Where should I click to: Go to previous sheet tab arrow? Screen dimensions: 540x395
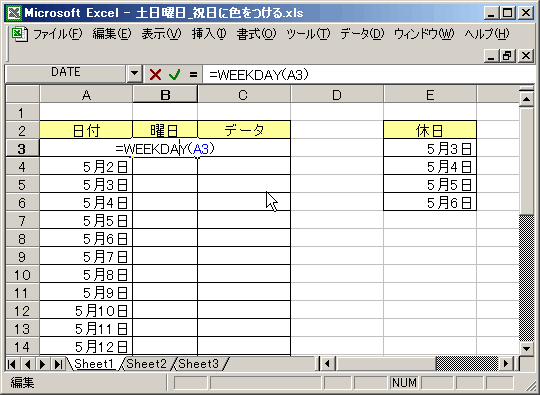pyautogui.click(x=27, y=364)
